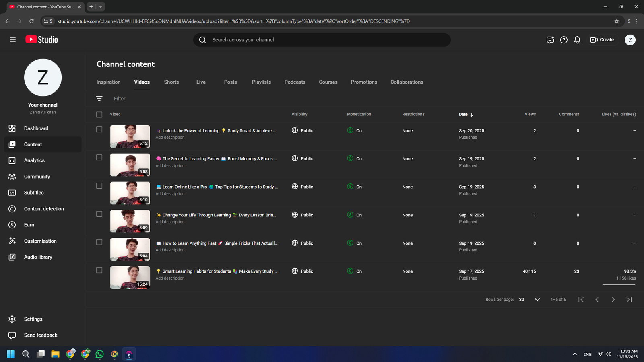Expand the rows per page dropdown
This screenshot has height=362, width=644.
pos(537,300)
